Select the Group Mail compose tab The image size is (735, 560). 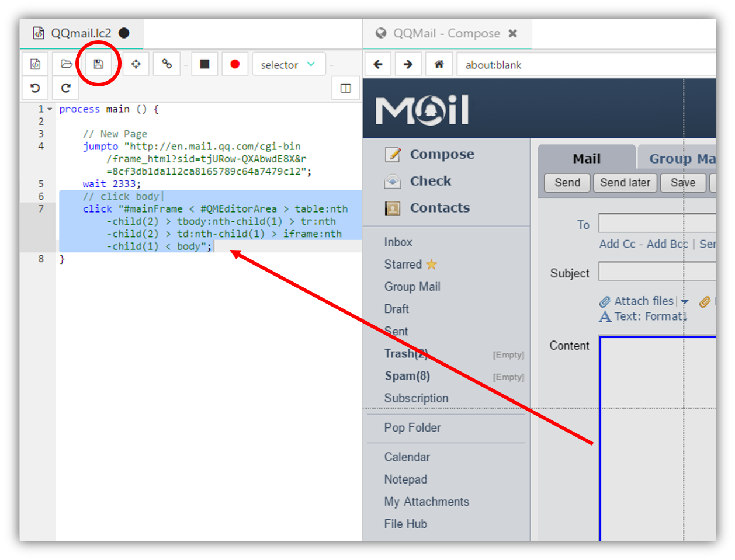click(x=678, y=158)
